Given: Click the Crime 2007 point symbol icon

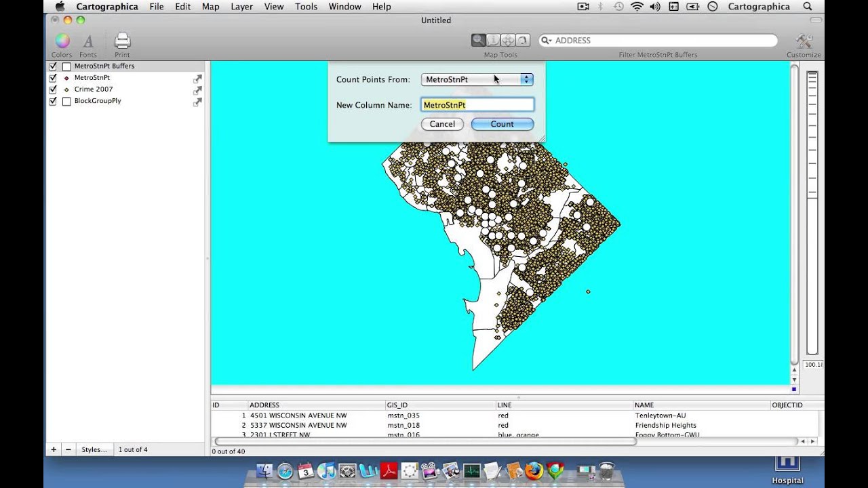Looking at the screenshot, I should tap(66, 89).
